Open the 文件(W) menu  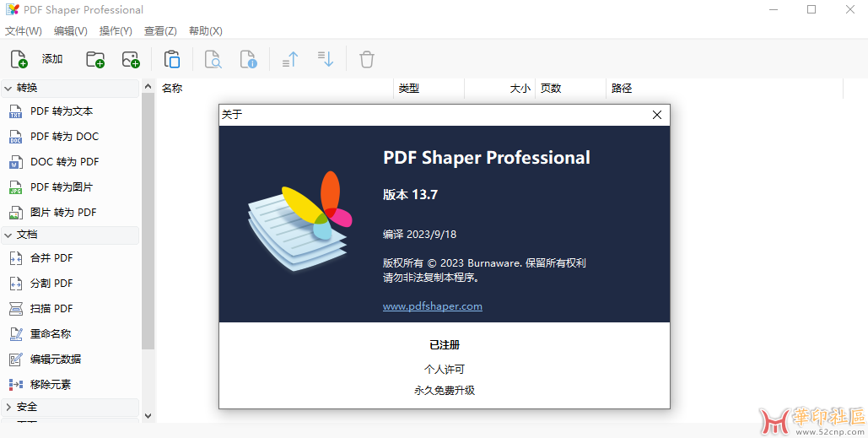tap(24, 31)
